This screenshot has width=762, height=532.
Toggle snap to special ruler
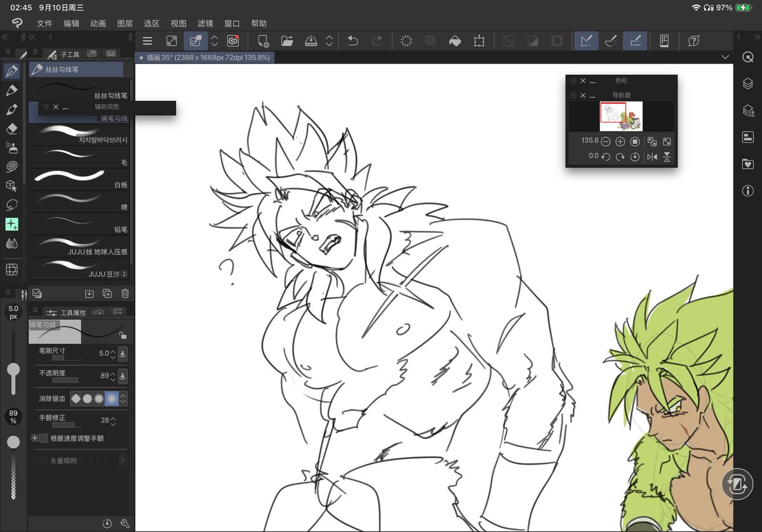610,41
